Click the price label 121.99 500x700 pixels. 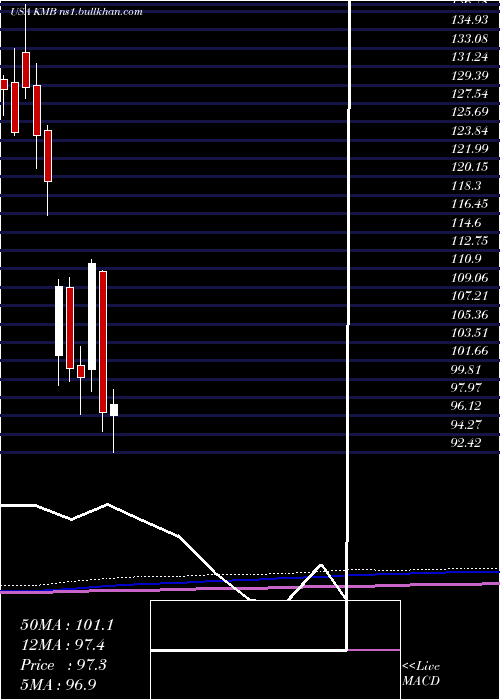tap(469, 149)
